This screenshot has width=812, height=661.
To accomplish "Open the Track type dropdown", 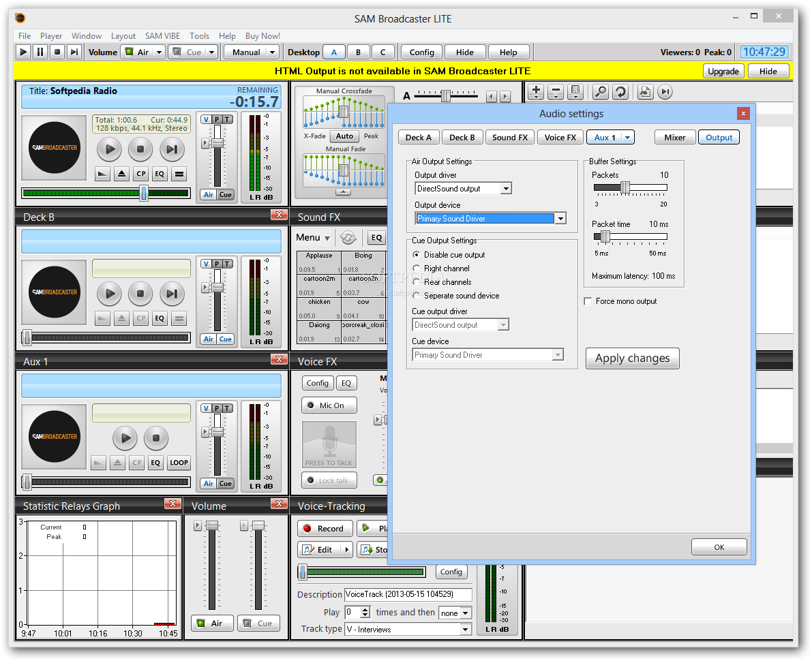I will coord(466,630).
